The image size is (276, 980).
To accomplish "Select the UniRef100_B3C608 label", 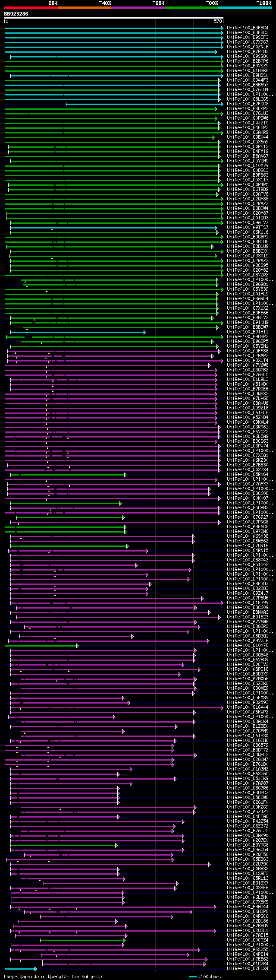I will pyautogui.click(x=248, y=493).
